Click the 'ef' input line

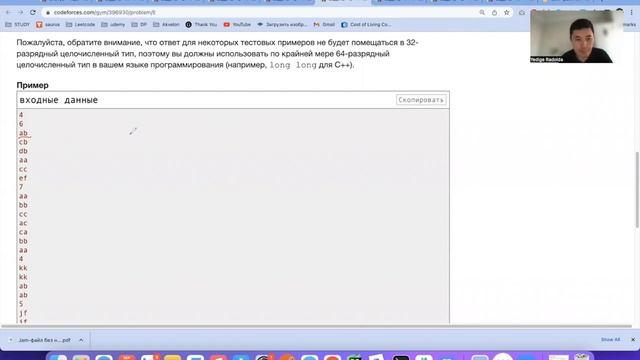(23, 178)
